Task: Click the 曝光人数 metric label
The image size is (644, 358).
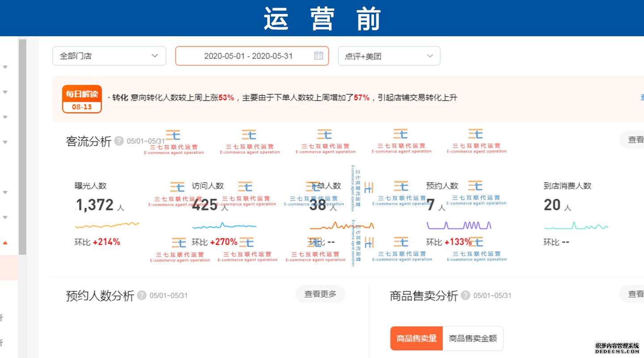Action: [x=91, y=186]
